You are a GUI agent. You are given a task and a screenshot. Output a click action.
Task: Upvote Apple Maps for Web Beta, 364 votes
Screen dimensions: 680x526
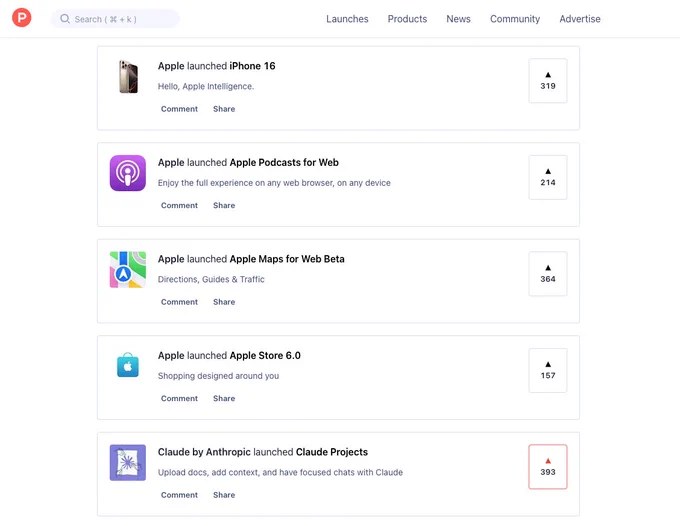(548, 274)
